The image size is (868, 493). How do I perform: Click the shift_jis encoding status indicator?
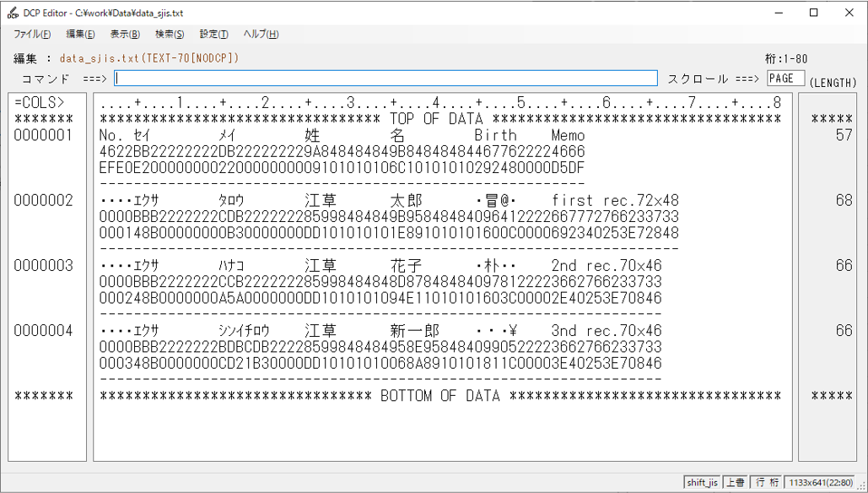tap(702, 482)
